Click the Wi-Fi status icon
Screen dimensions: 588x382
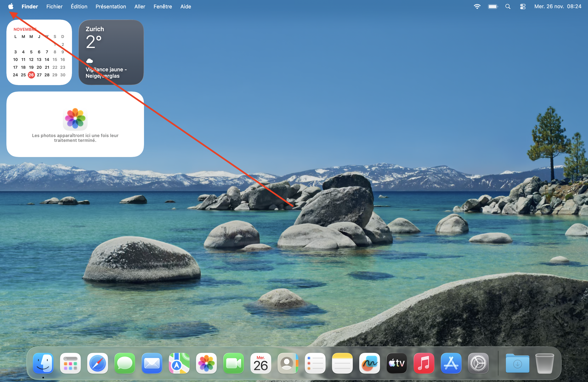[x=477, y=7]
